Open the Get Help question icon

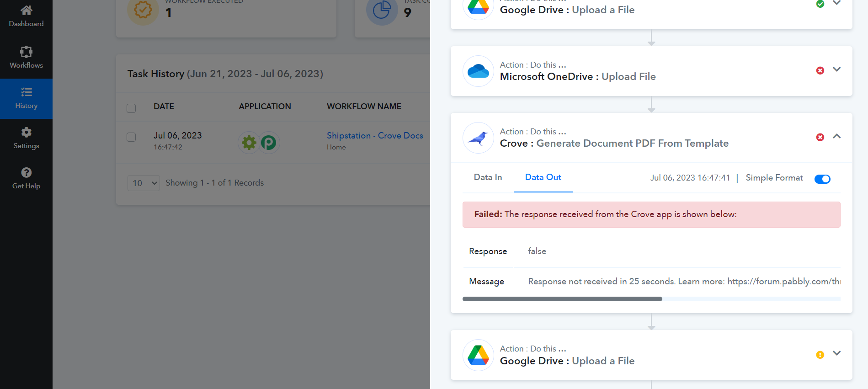tap(26, 172)
